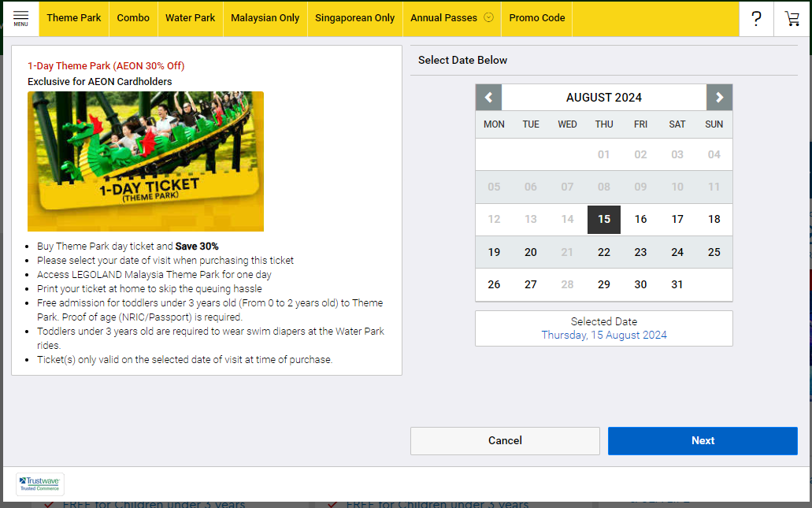Switch to the Combo tab

[x=133, y=18]
